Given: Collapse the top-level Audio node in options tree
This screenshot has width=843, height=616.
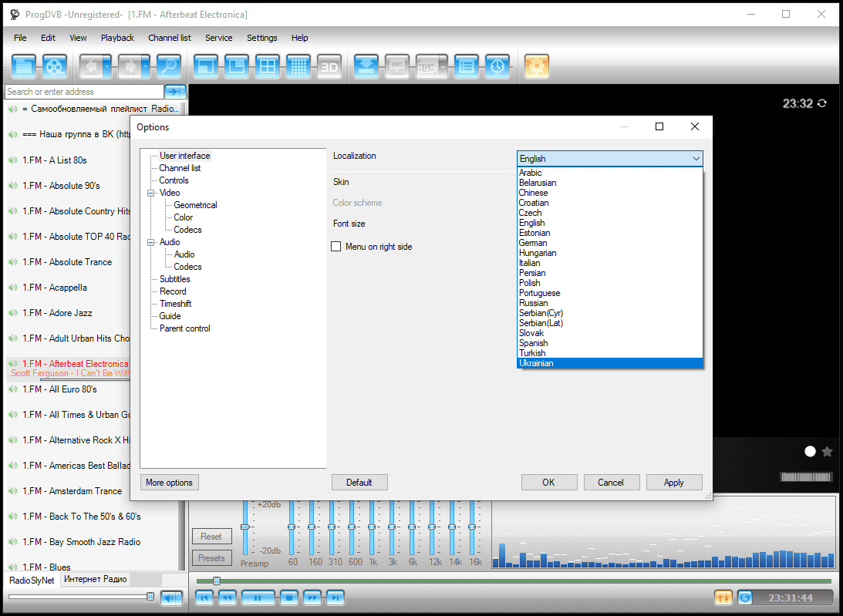Looking at the screenshot, I should 151,242.
